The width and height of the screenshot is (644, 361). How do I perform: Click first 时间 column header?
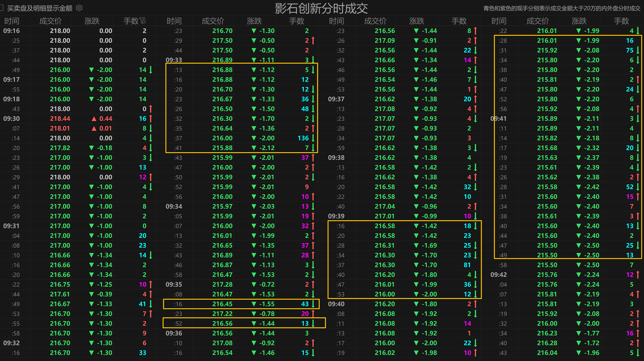click(12, 21)
